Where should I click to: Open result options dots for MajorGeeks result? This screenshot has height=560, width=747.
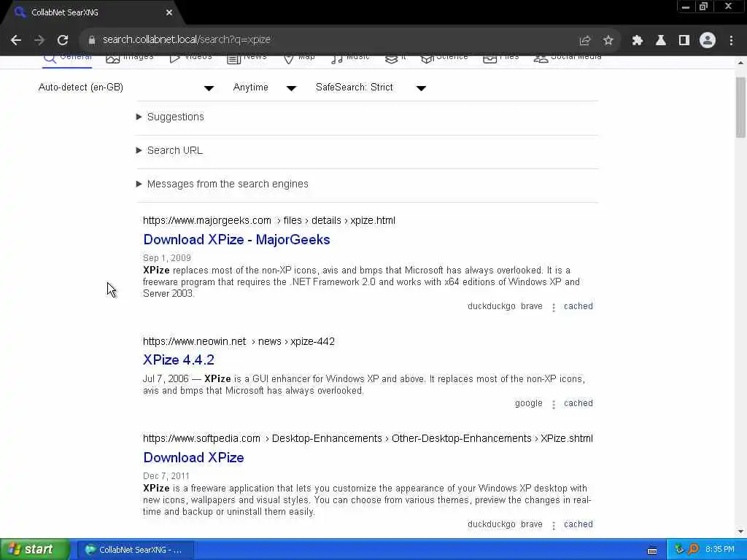(554, 308)
